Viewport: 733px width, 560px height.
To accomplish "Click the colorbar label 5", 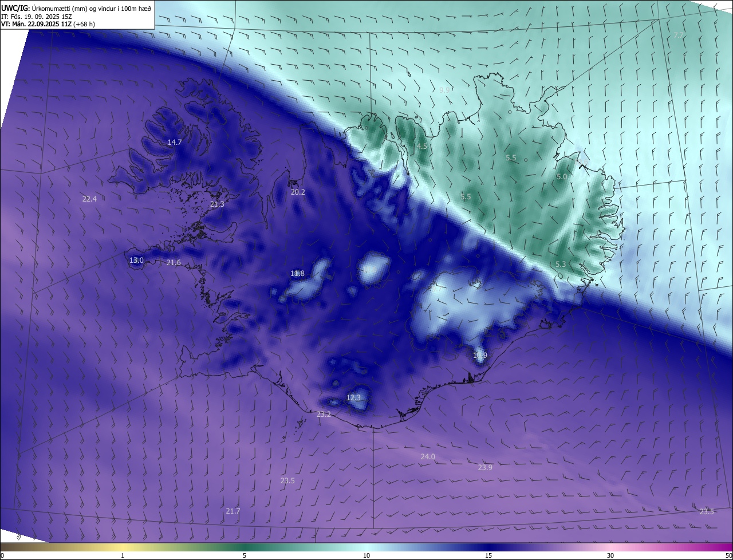I will tap(245, 555).
